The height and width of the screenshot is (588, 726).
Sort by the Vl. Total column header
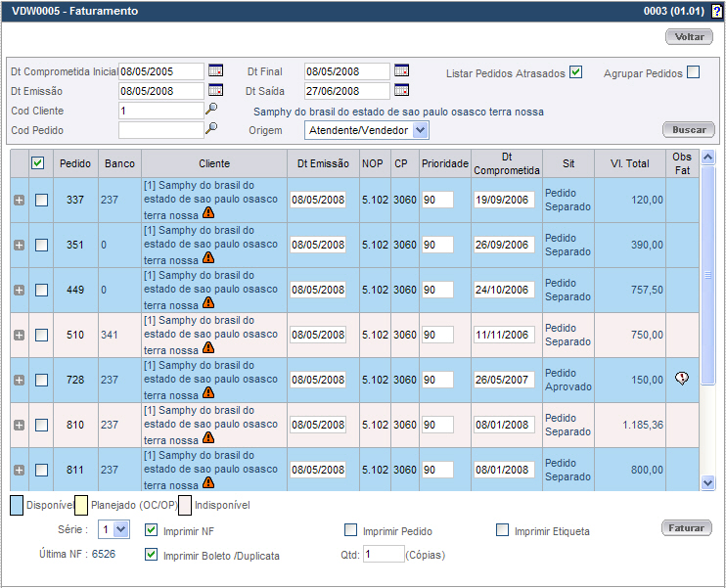pos(629,163)
